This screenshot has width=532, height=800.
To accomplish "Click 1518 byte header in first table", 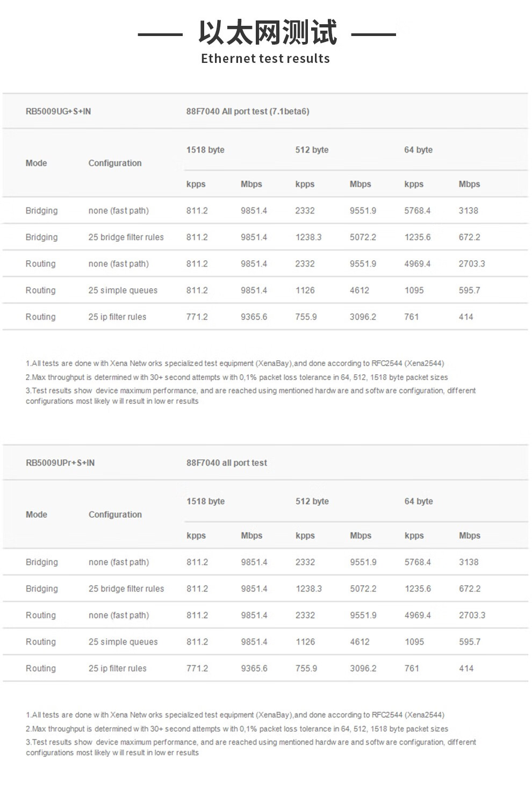I will (205, 150).
